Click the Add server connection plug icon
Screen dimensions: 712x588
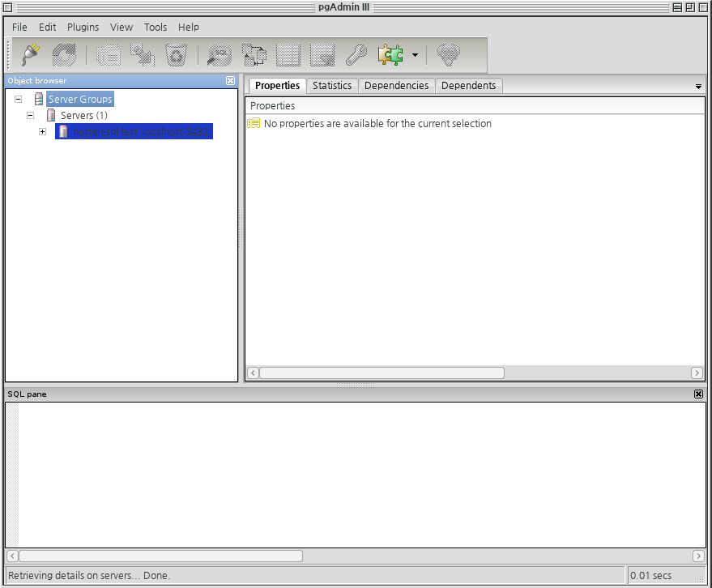[x=31, y=55]
